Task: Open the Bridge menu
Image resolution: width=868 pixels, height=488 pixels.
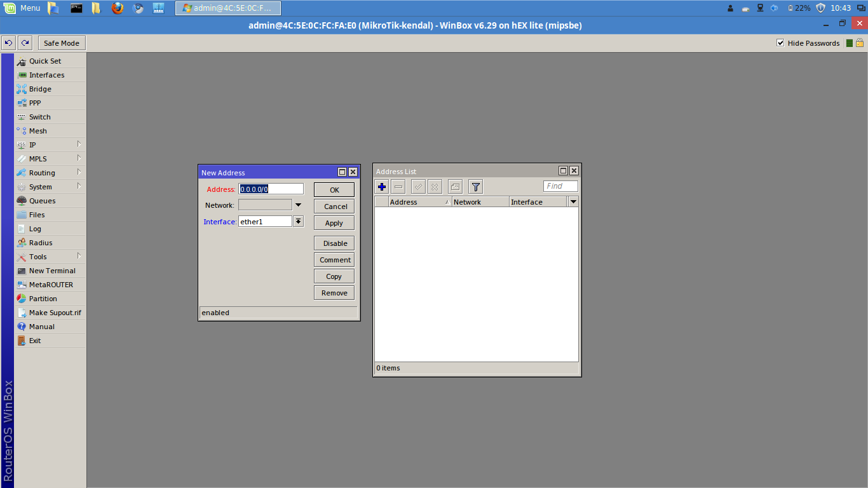Action: pos(50,89)
